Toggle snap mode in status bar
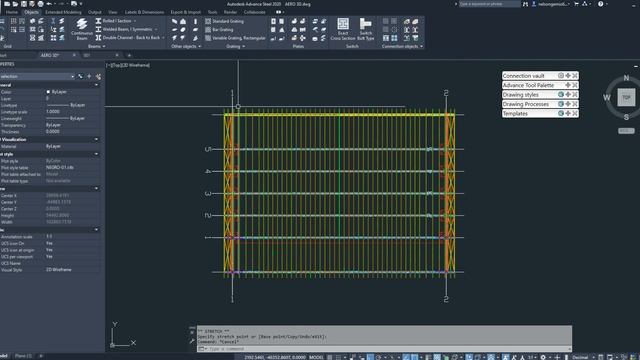The width and height of the screenshot is (640, 360). (x=338, y=357)
